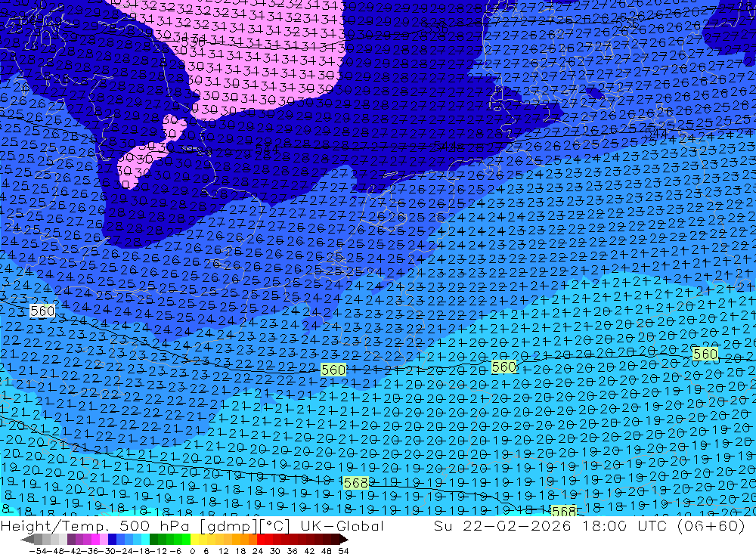Click the '54' legend scale value

click(x=343, y=551)
